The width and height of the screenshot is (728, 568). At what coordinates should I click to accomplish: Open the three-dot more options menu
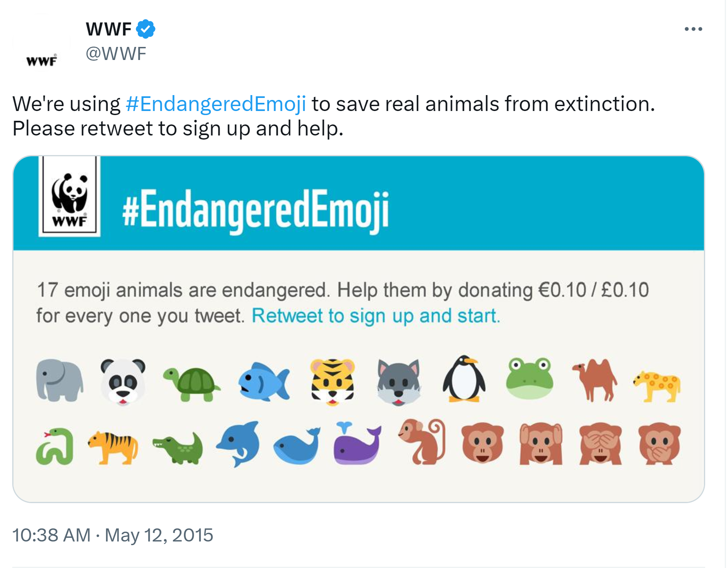click(693, 29)
